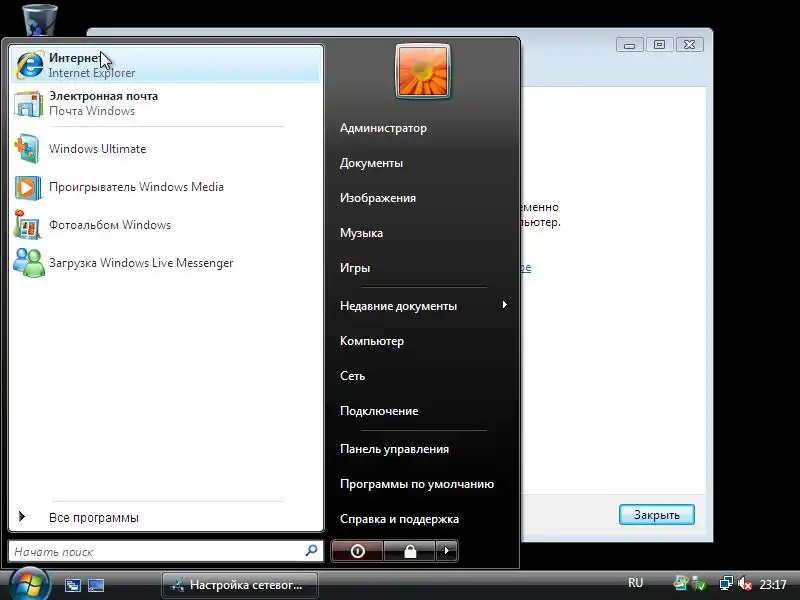
Task: Expand the Недавние документы submenu arrow
Action: click(x=504, y=305)
